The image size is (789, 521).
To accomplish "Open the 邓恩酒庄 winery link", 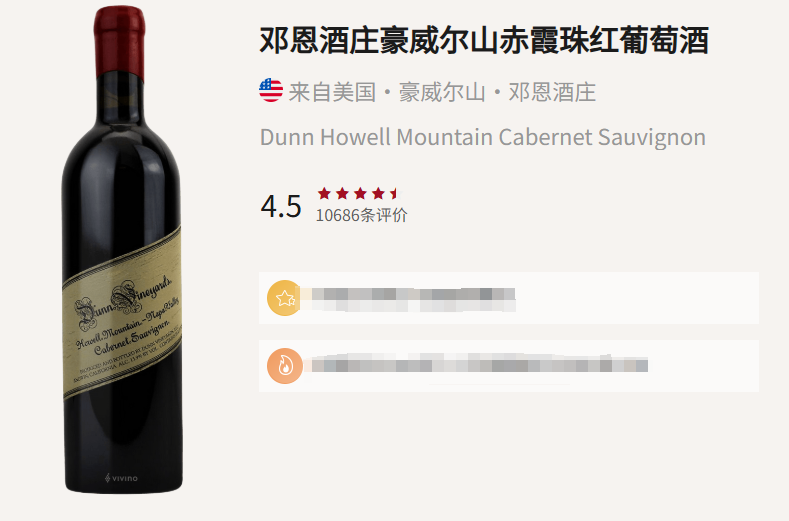I will 552,93.
